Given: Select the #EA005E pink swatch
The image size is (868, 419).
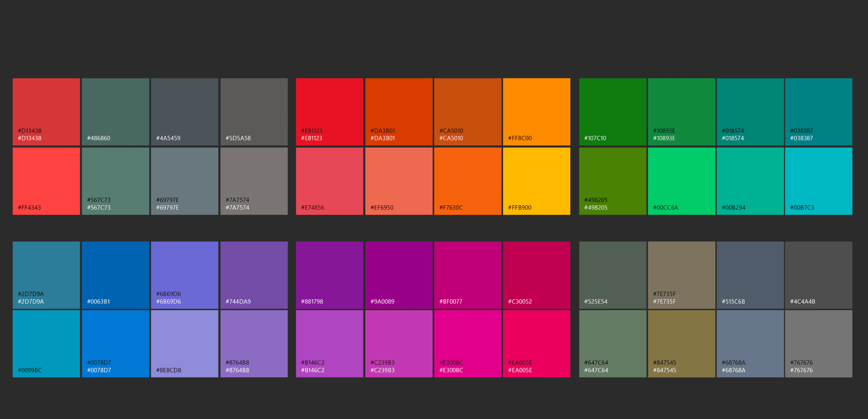Looking at the screenshot, I should coord(536,344).
